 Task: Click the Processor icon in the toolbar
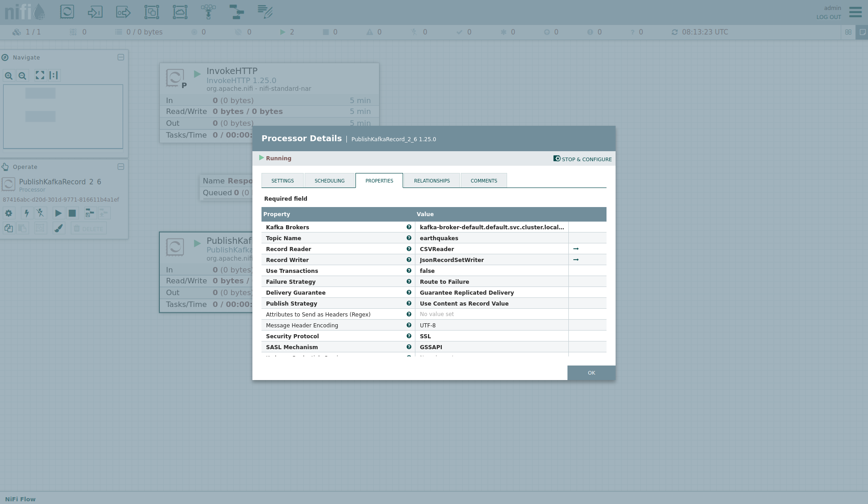67,12
